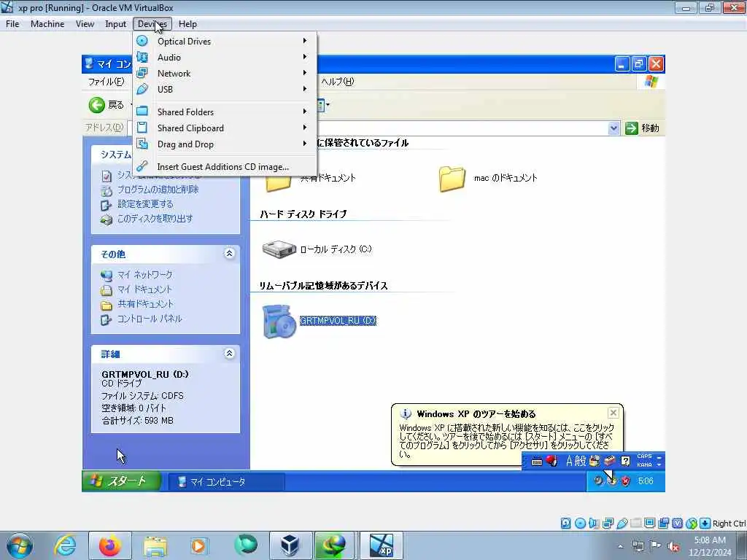The image size is (747, 560).
Task: Click the green 戻る back button
Action: coord(107,105)
